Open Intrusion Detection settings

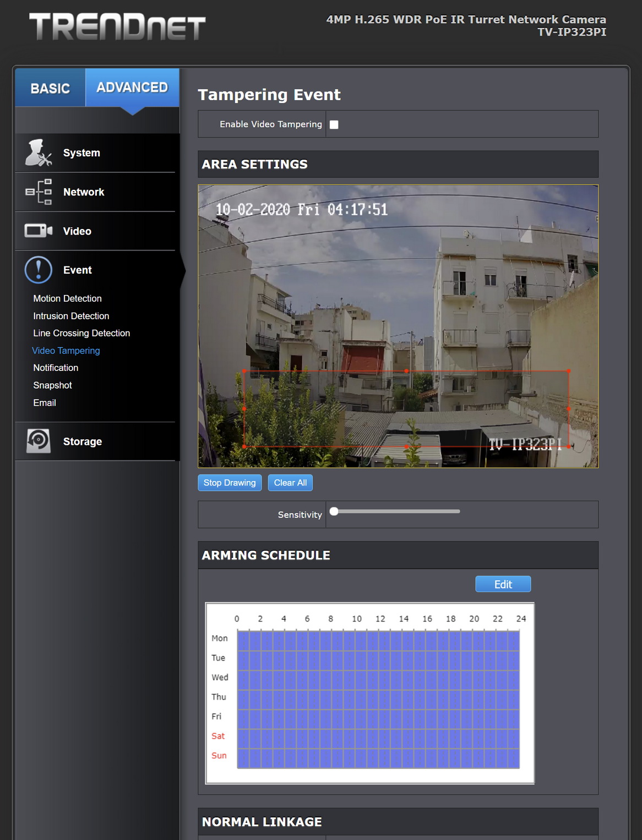(x=71, y=316)
